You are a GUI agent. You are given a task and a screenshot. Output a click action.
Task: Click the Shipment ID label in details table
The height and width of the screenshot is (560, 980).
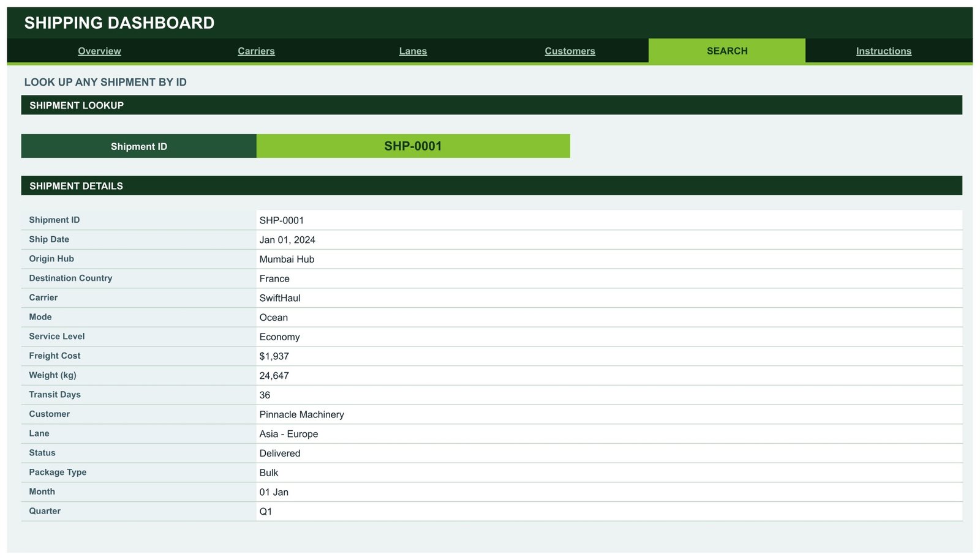coord(55,220)
